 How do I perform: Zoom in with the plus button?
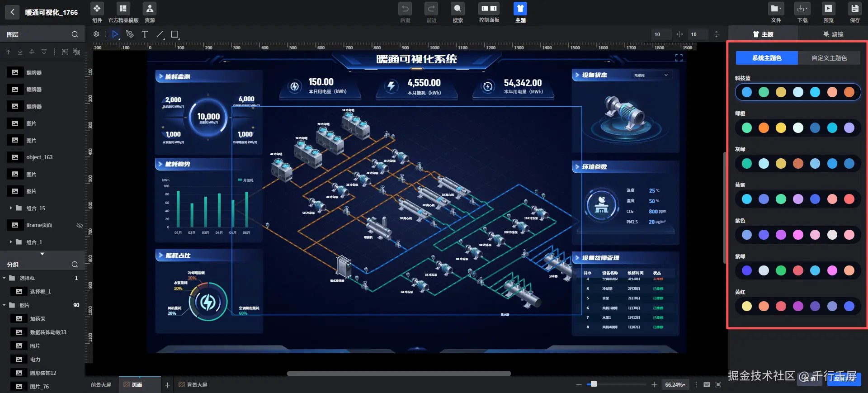654,385
